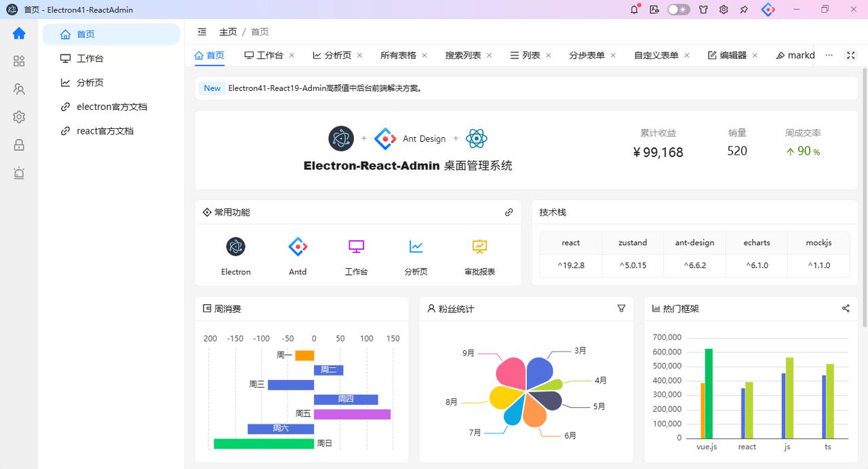Switch to the 自定义表单 tab
This screenshot has width=868, height=469.
656,56
